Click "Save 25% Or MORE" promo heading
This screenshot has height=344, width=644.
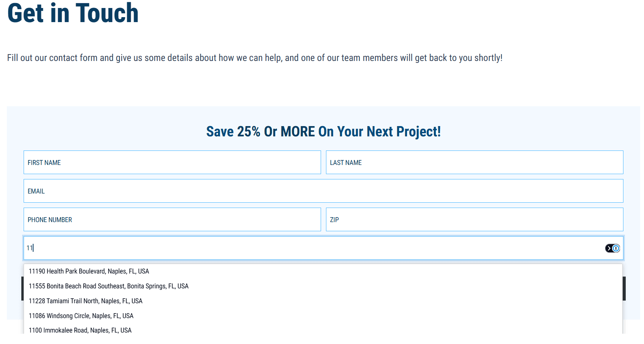coord(323,131)
